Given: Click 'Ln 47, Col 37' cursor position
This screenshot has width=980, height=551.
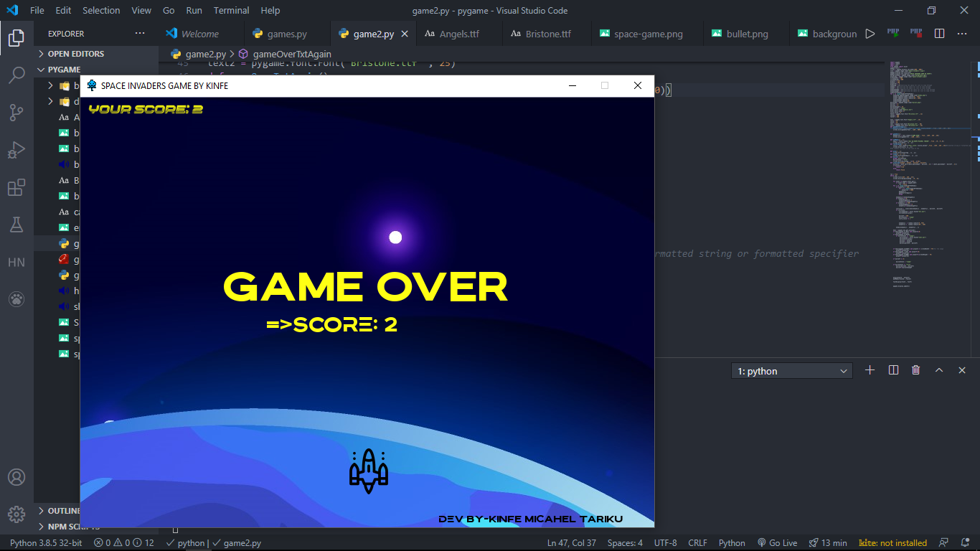Looking at the screenshot, I should coord(572,543).
